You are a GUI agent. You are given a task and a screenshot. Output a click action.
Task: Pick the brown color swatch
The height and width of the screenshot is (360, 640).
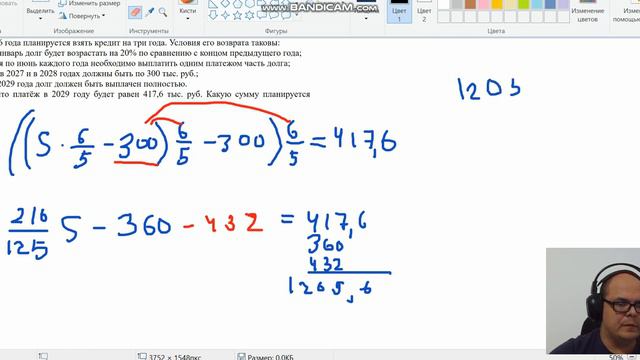click(x=470, y=5)
